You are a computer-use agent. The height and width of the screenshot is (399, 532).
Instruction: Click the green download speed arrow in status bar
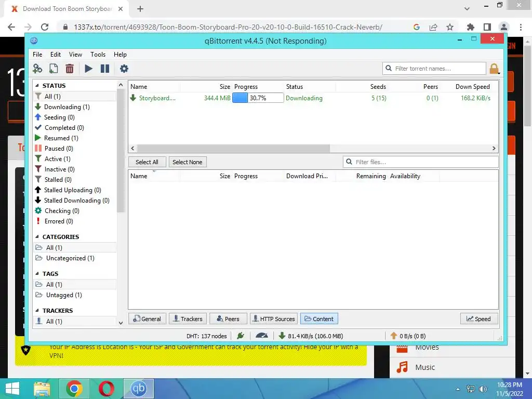point(282,336)
